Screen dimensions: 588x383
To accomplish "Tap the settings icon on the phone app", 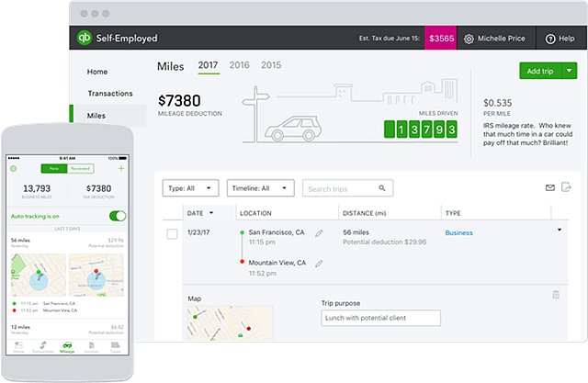I will click(x=14, y=169).
